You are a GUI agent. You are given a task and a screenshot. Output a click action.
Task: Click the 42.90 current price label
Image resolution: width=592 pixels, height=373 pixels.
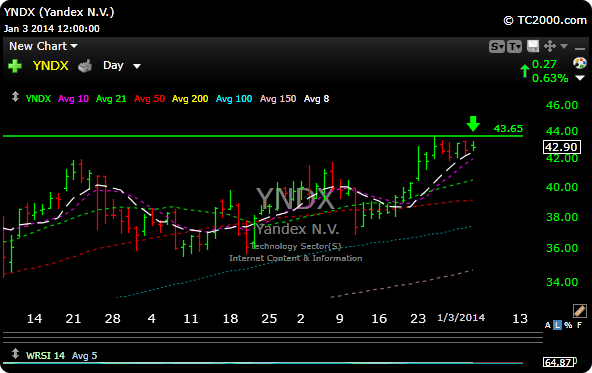561,147
